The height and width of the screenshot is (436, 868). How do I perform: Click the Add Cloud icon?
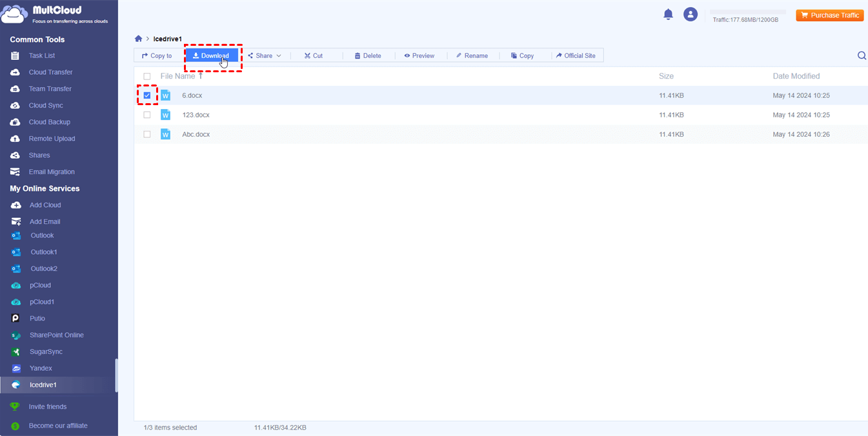coord(16,205)
